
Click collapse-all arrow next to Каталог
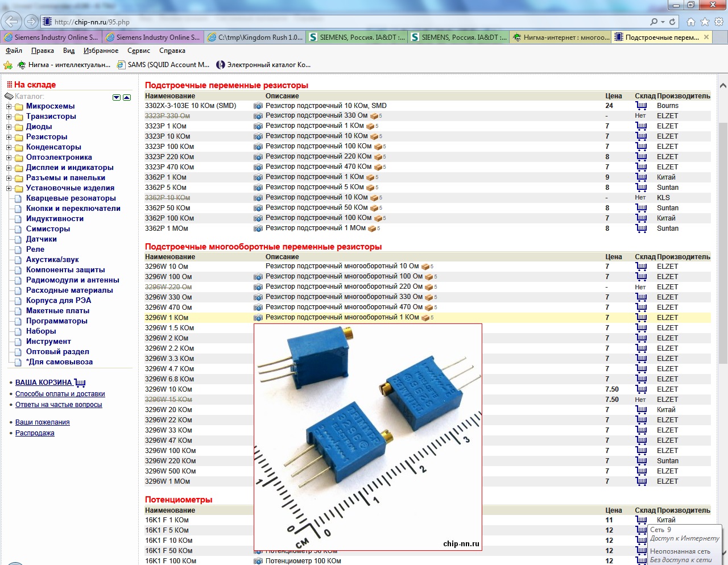[127, 98]
